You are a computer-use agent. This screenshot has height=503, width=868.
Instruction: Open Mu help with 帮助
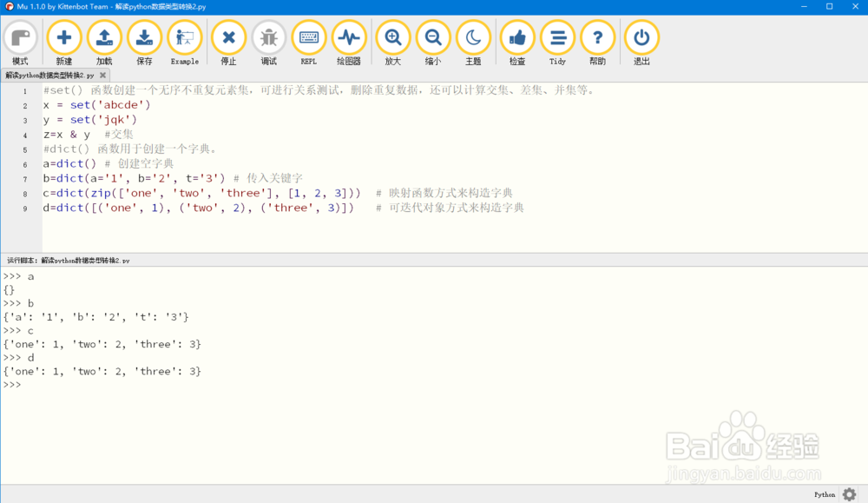pos(596,41)
